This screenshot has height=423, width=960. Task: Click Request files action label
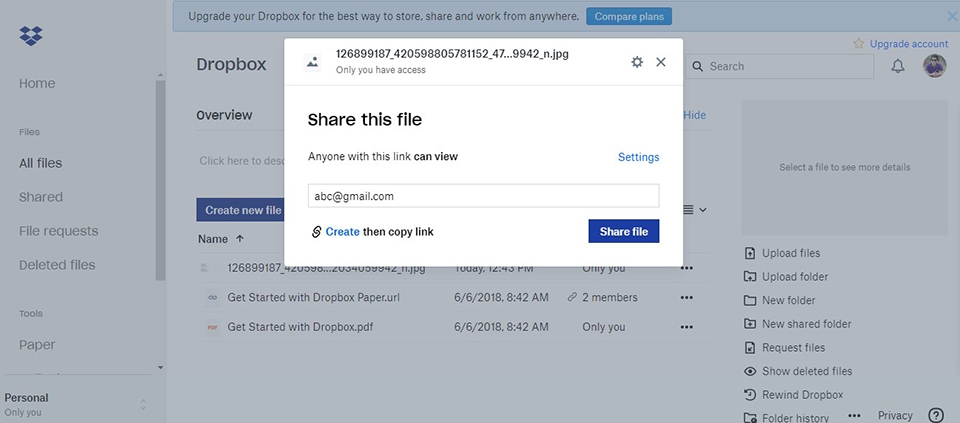pyautogui.click(x=793, y=348)
